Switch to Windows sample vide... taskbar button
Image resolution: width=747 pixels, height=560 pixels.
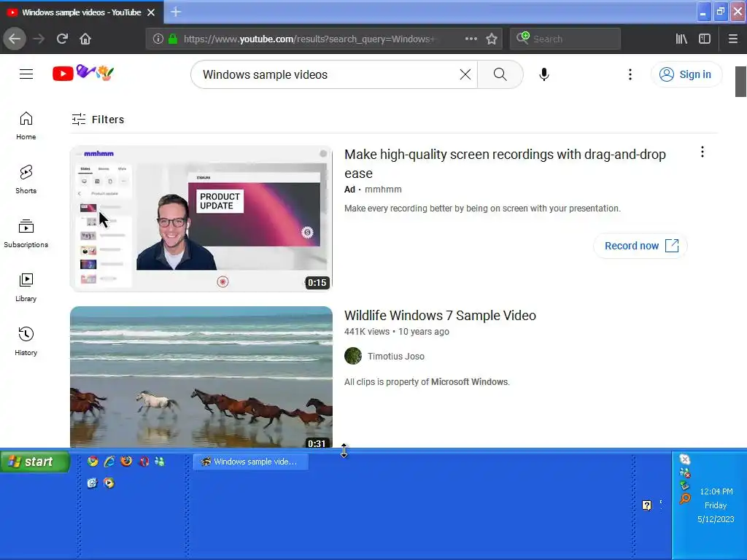[x=251, y=462]
